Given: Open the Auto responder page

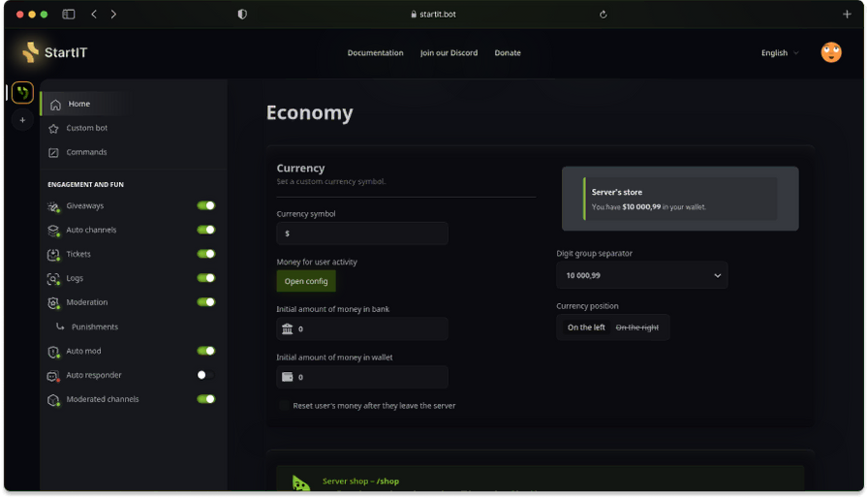Looking at the screenshot, I should (x=94, y=375).
